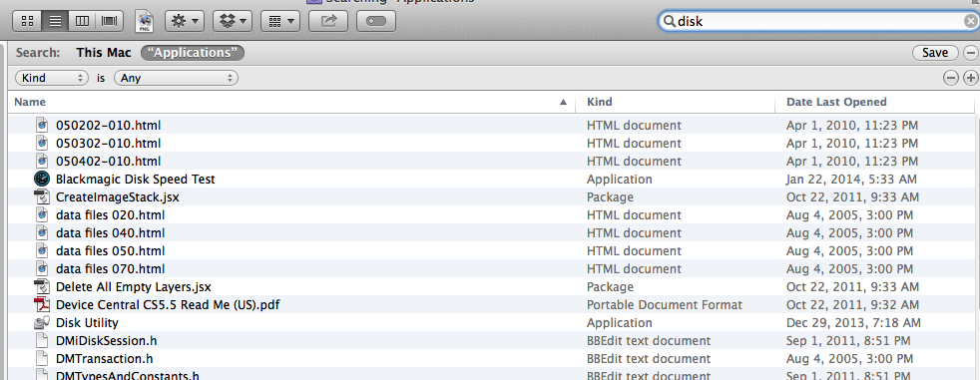Open the Action gear menu

[185, 21]
